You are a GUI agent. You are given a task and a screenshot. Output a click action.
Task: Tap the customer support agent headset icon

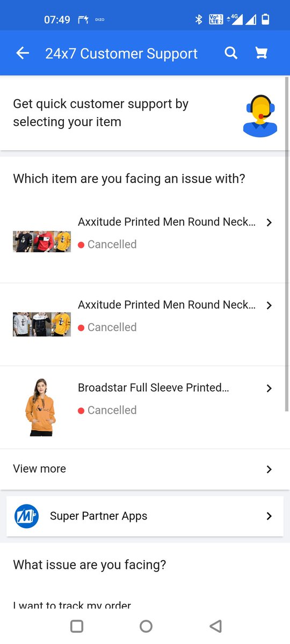(260, 114)
